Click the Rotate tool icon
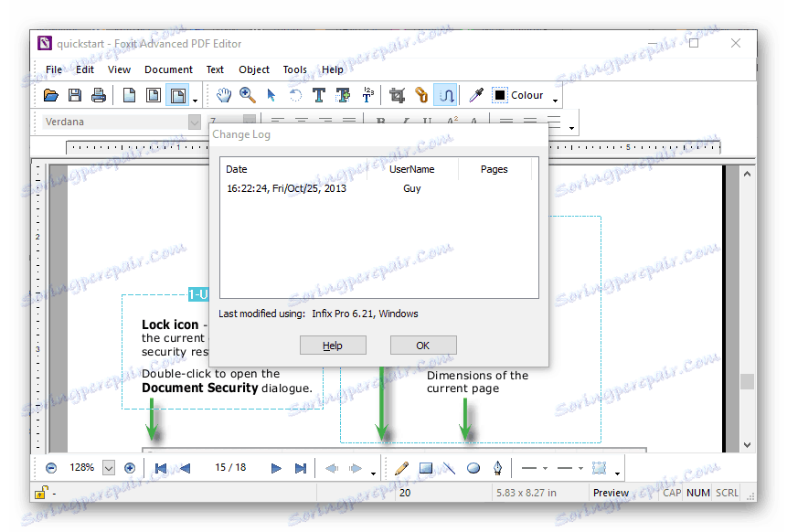The width and height of the screenshot is (787, 532). point(295,95)
